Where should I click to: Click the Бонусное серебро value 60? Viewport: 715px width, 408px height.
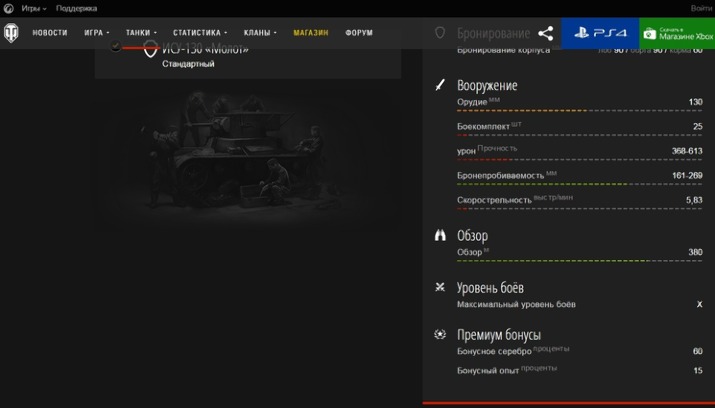coord(698,351)
